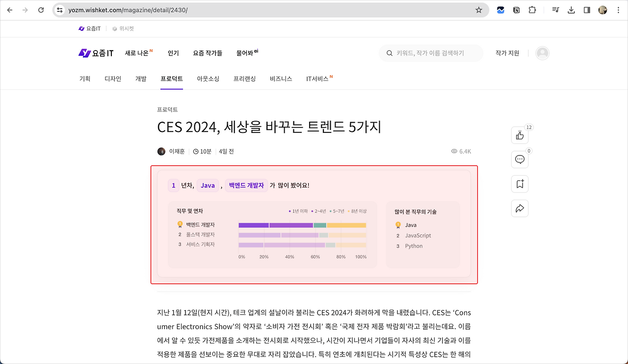Click the JavaScript skill row
This screenshot has height=364, width=628.
(414, 235)
